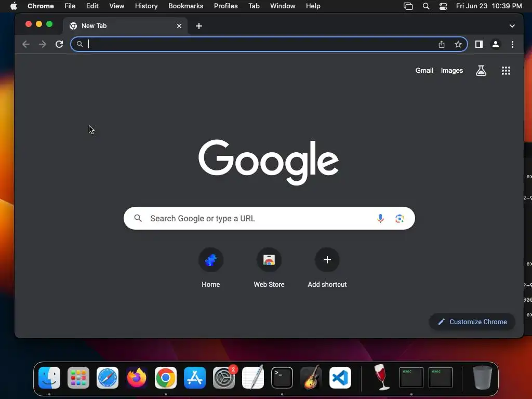Open the Wine glass app in Dock
The image size is (532, 399).
(382, 377)
